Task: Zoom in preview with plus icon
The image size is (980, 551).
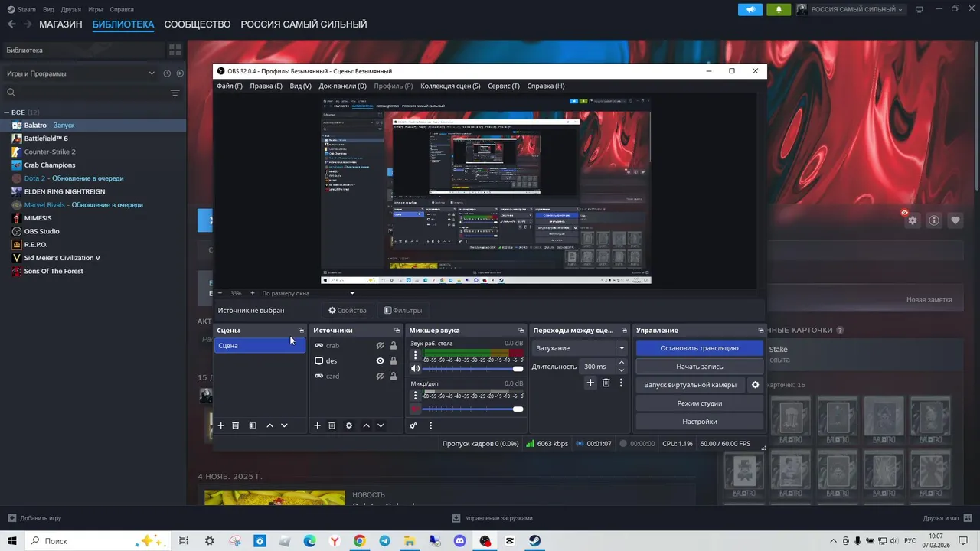Action: tap(253, 293)
